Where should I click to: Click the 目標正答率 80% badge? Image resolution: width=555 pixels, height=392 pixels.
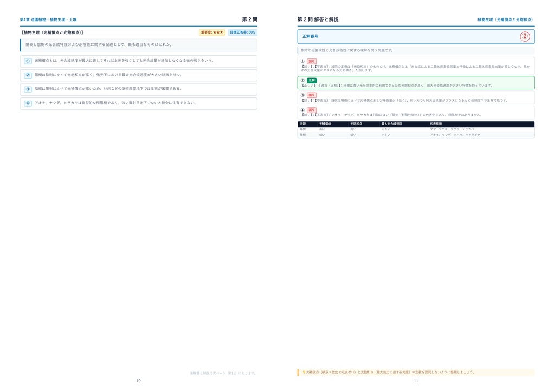[x=242, y=32]
